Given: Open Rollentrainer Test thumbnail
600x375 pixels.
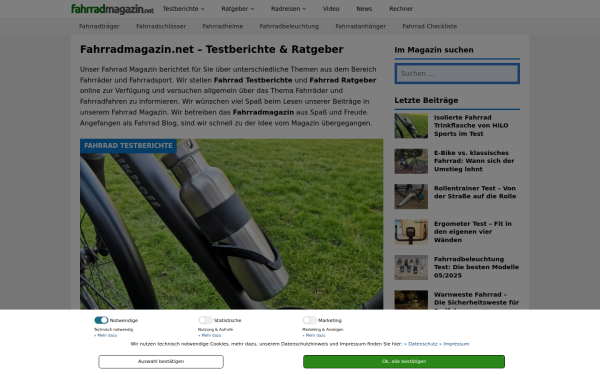Looking at the screenshot, I should pyautogui.click(x=411, y=196).
